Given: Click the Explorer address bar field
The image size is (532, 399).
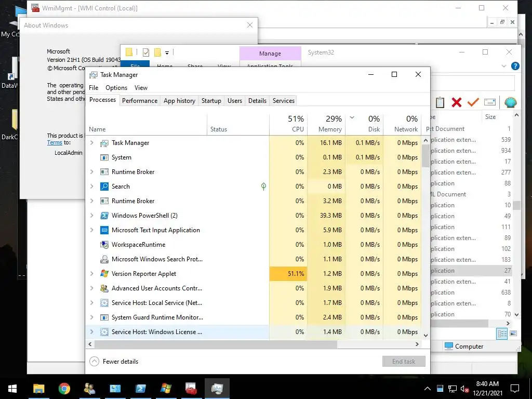Looking at the screenshot, I should coord(473,83).
